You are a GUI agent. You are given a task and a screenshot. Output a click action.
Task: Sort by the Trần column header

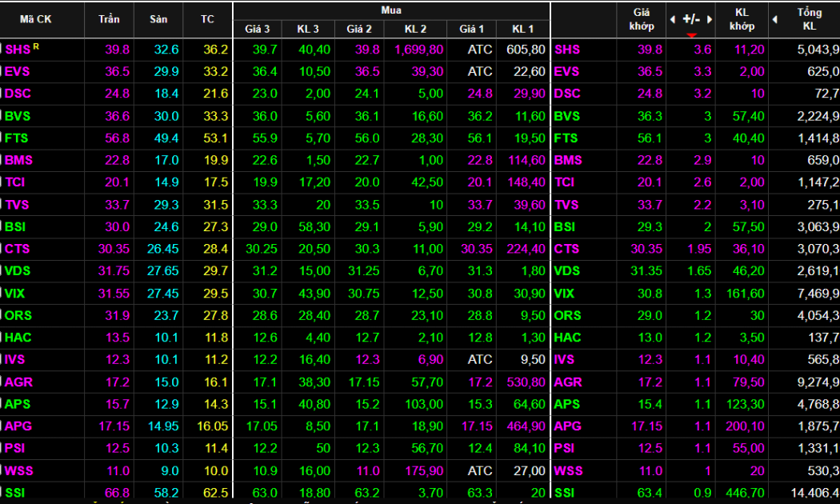pos(109,19)
